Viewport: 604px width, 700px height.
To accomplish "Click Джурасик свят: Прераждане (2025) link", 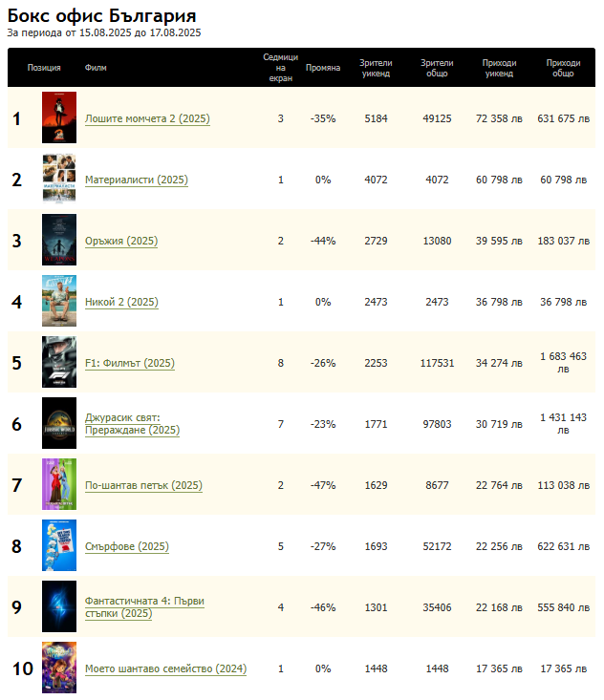I will point(132,424).
